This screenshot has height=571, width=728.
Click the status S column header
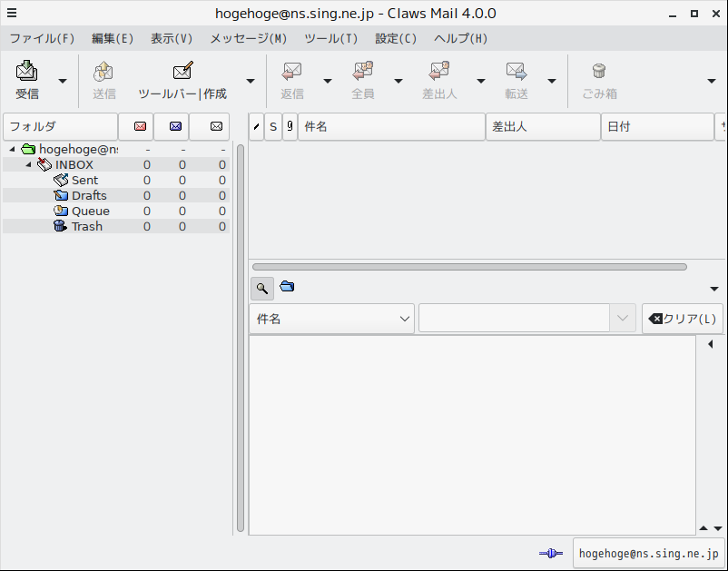coord(273,126)
